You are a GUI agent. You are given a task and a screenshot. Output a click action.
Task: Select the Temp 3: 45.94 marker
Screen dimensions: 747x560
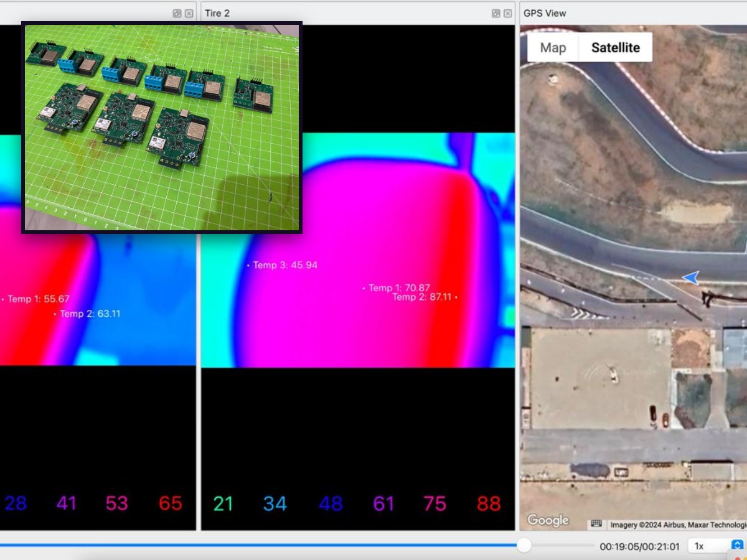[x=282, y=265]
